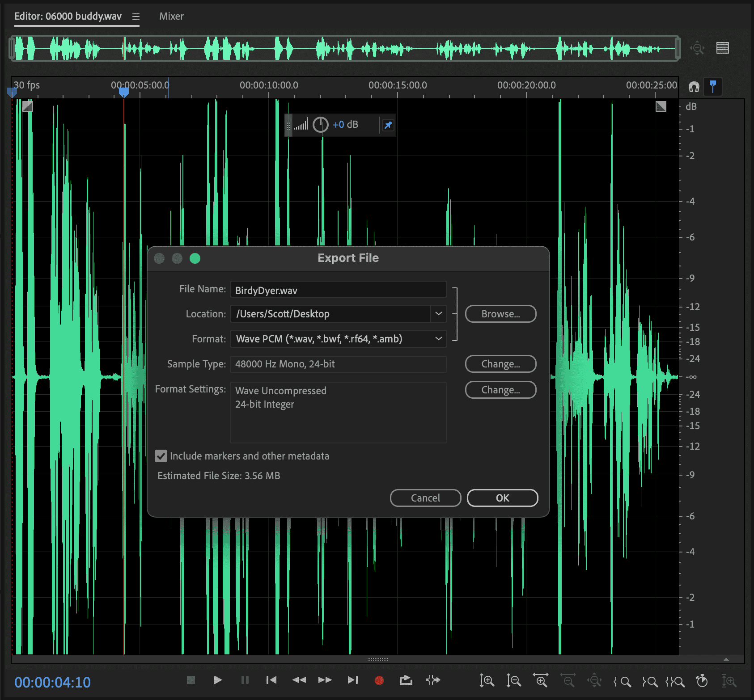This screenshot has height=700, width=754.
Task: Click the Play button in transport
Action: coord(217,680)
